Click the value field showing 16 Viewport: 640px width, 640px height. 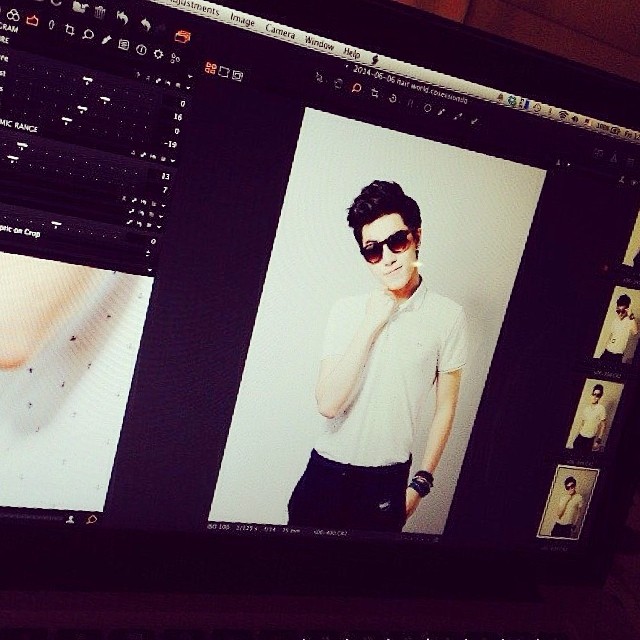click(178, 117)
